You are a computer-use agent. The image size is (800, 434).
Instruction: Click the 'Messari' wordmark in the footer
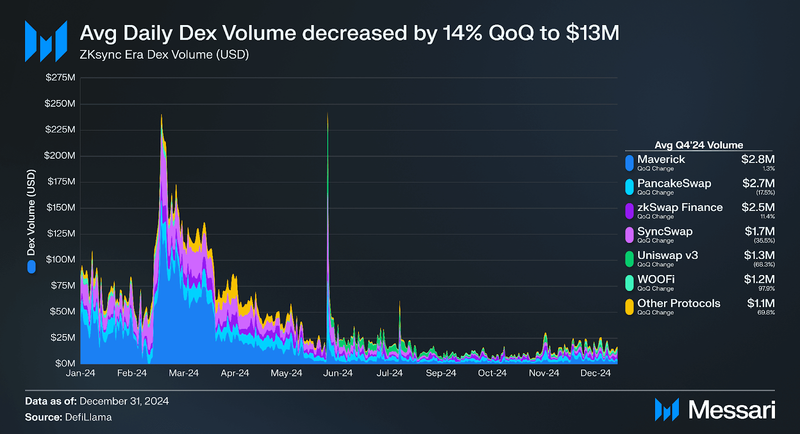[732, 410]
